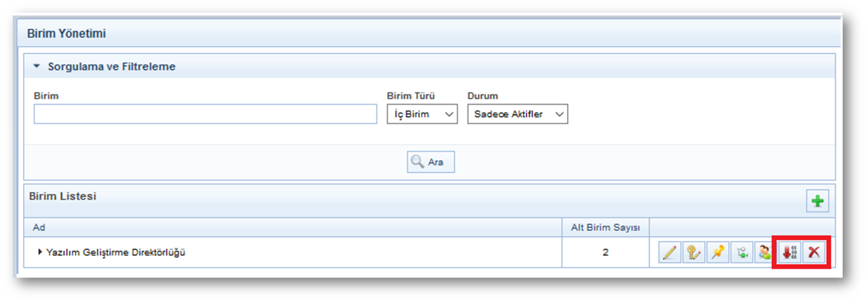Click the Ad column header
Screen dimensions: 868x303
tap(40, 228)
